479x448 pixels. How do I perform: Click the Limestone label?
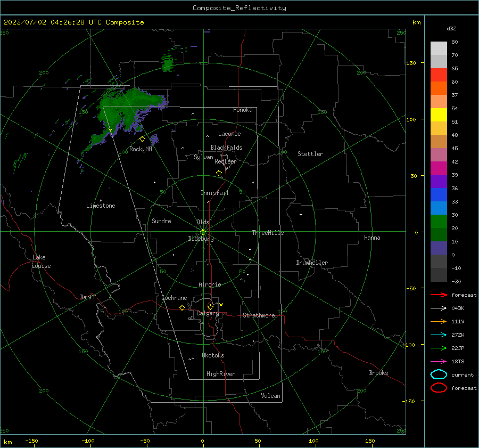pos(101,206)
